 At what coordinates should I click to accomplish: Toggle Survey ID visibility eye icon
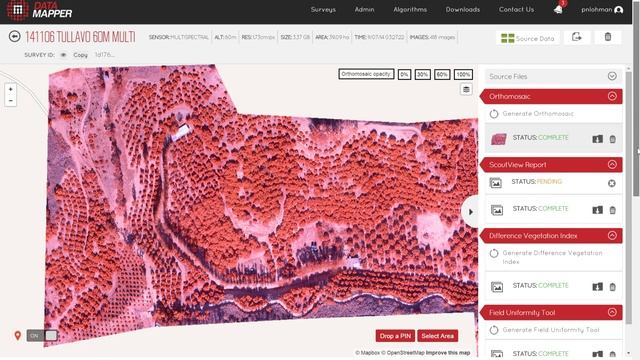click(63, 55)
